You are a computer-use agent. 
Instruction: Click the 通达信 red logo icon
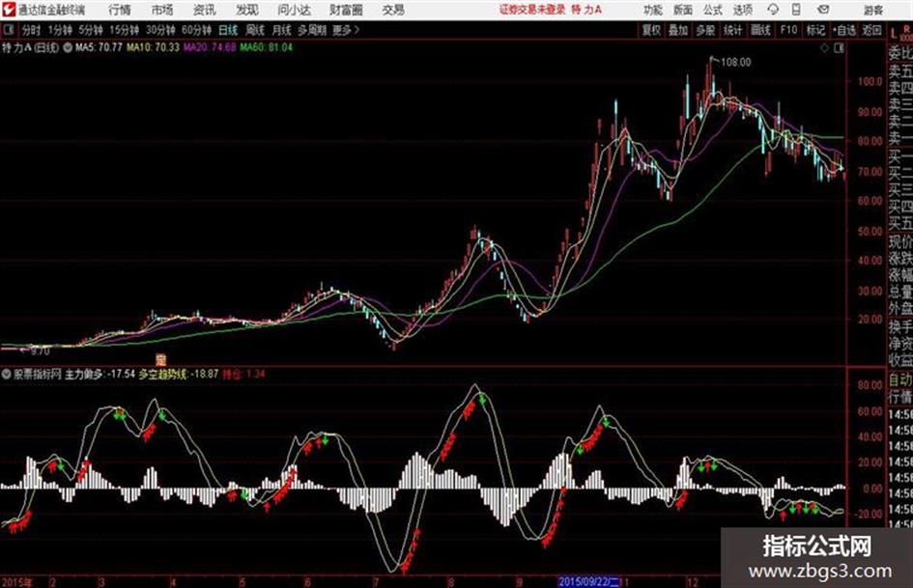[8, 9]
